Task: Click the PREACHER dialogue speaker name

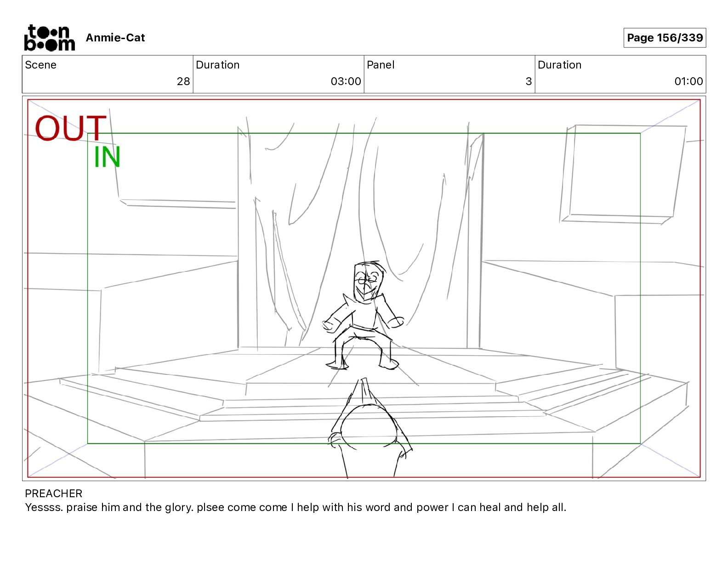Action: [54, 494]
